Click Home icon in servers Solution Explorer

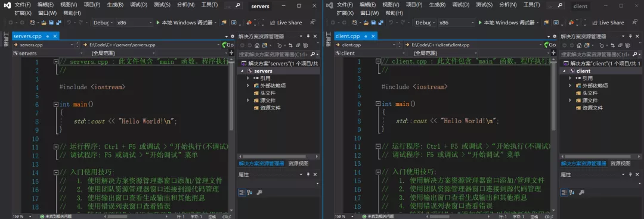point(256,45)
